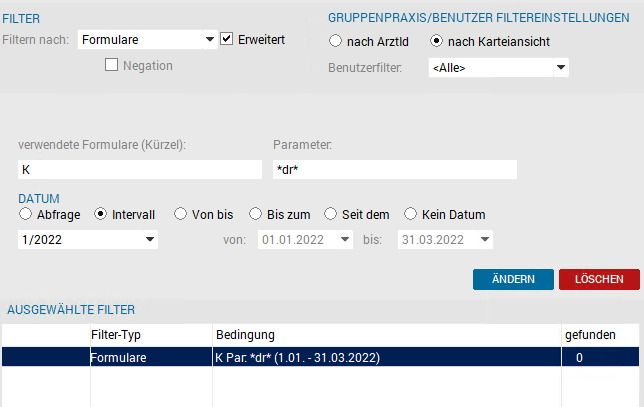Open the Filtern nach dropdown arrow
The image size is (644, 407).
(x=209, y=39)
